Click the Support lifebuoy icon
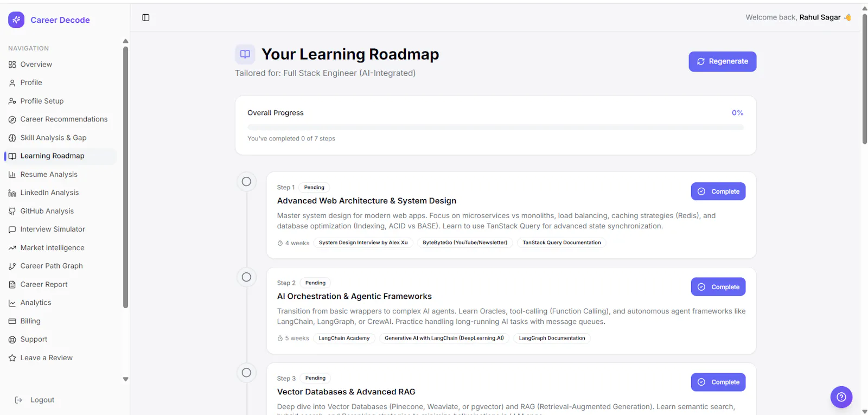868x415 pixels. click(x=12, y=340)
